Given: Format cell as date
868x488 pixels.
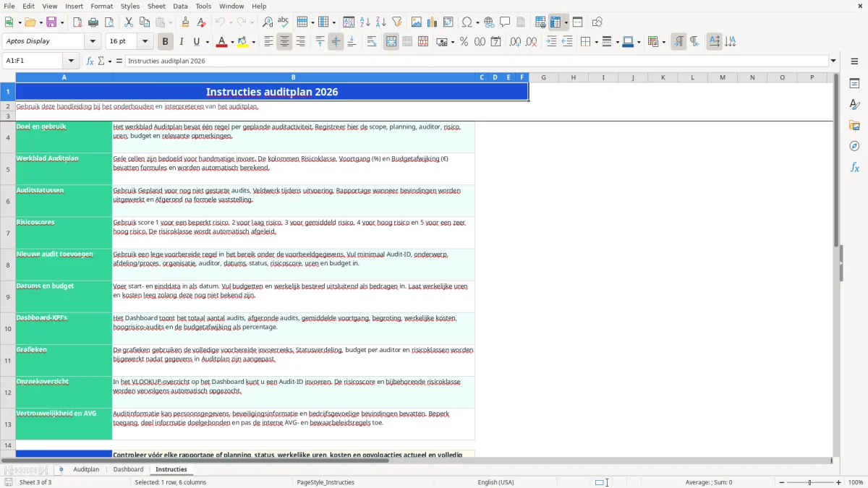Looking at the screenshot, I should [x=495, y=42].
